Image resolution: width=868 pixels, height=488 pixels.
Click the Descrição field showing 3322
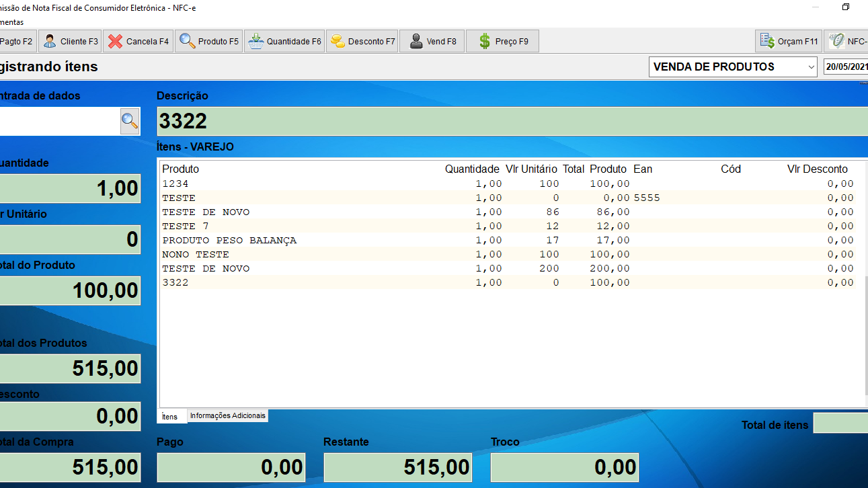(x=512, y=121)
